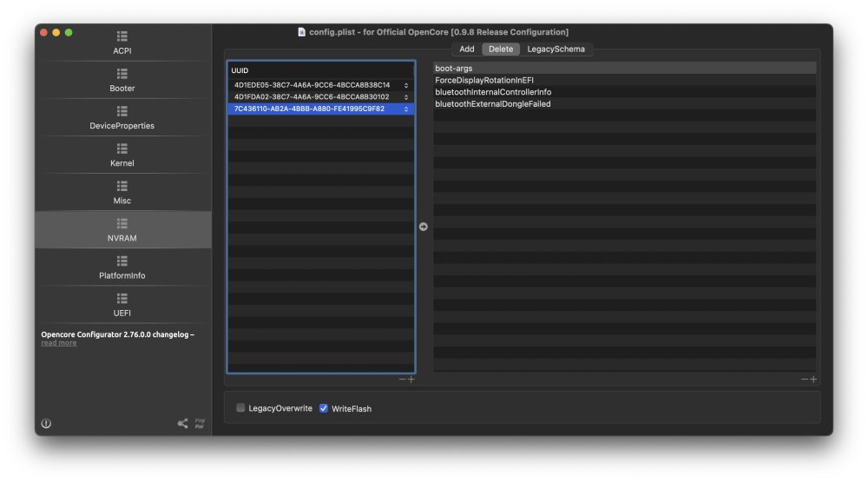Screen dimensions: 868x482
Task: Open dropdown for UUID 7C436110-AB2A-4BBB-A880-FE41995C9F82
Action: 405,109
